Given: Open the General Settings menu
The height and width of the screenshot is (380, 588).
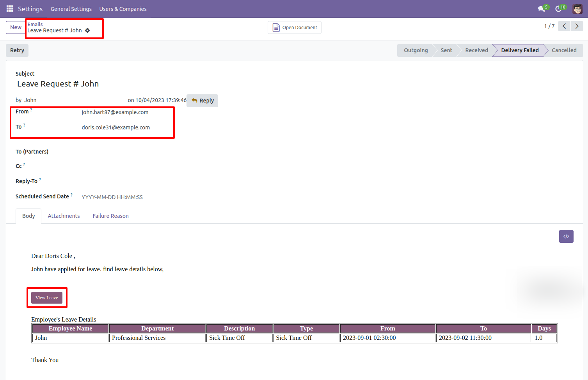Looking at the screenshot, I should pos(71,9).
